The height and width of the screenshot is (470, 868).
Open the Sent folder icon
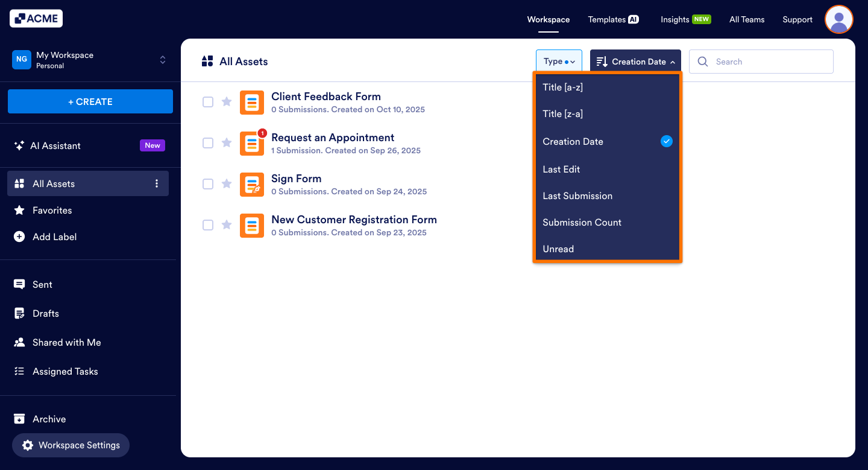pyautogui.click(x=20, y=284)
